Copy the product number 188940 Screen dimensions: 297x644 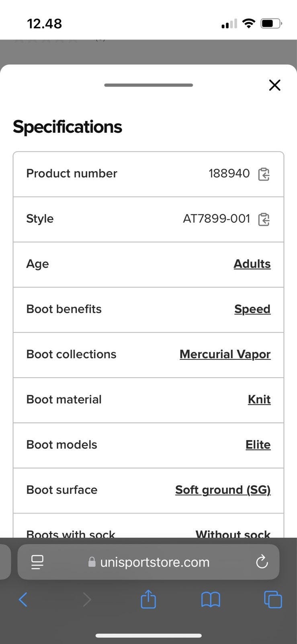(264, 174)
